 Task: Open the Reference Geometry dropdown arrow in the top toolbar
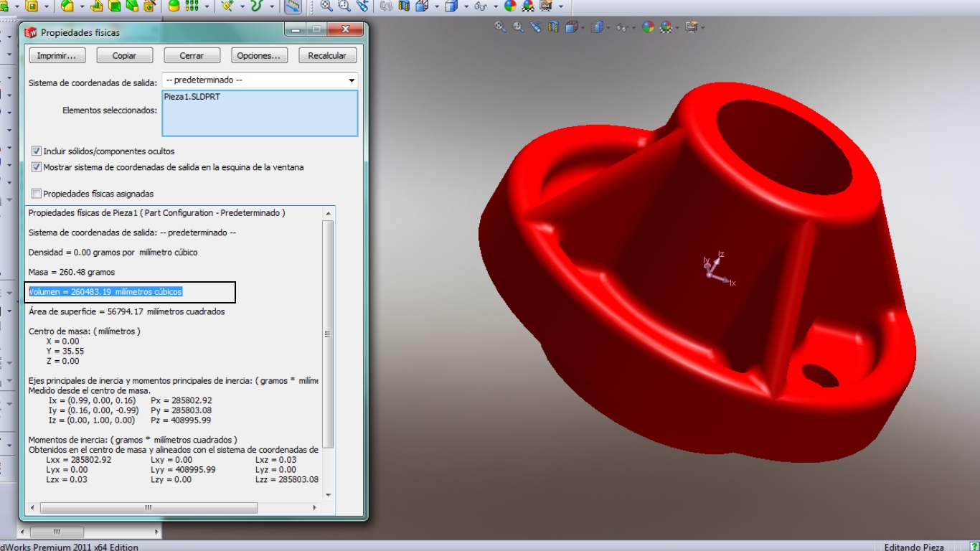coord(242,7)
